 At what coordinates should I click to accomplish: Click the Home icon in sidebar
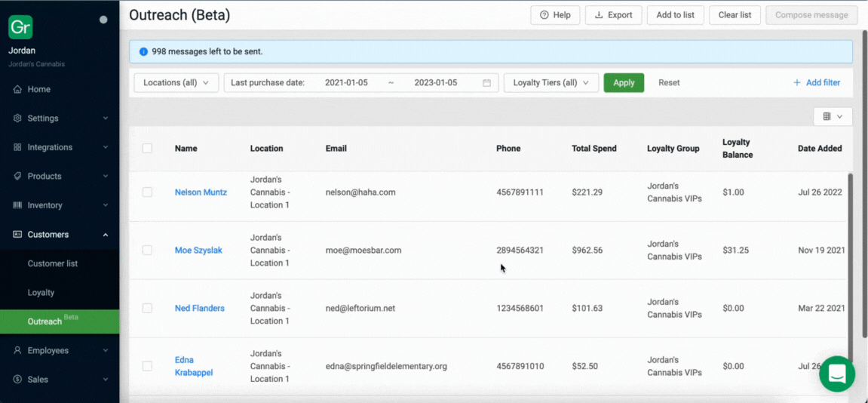tap(17, 89)
